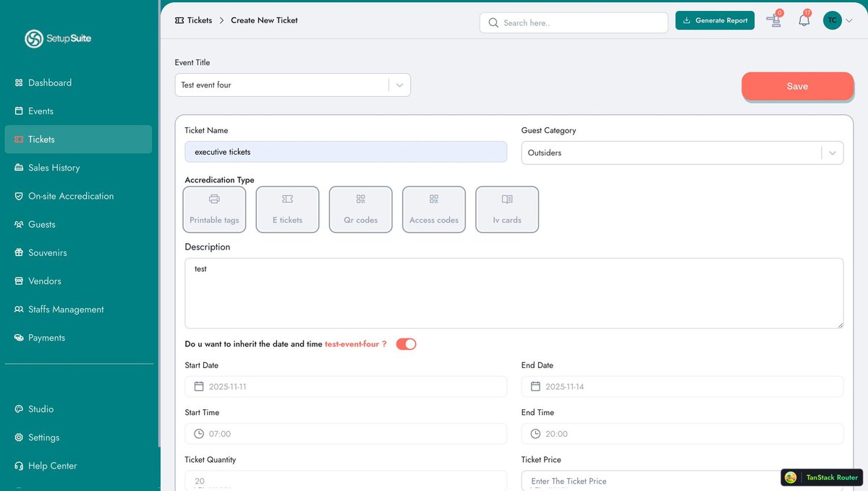
Task: Click the Guests people icon in the sidebar
Action: (19, 224)
